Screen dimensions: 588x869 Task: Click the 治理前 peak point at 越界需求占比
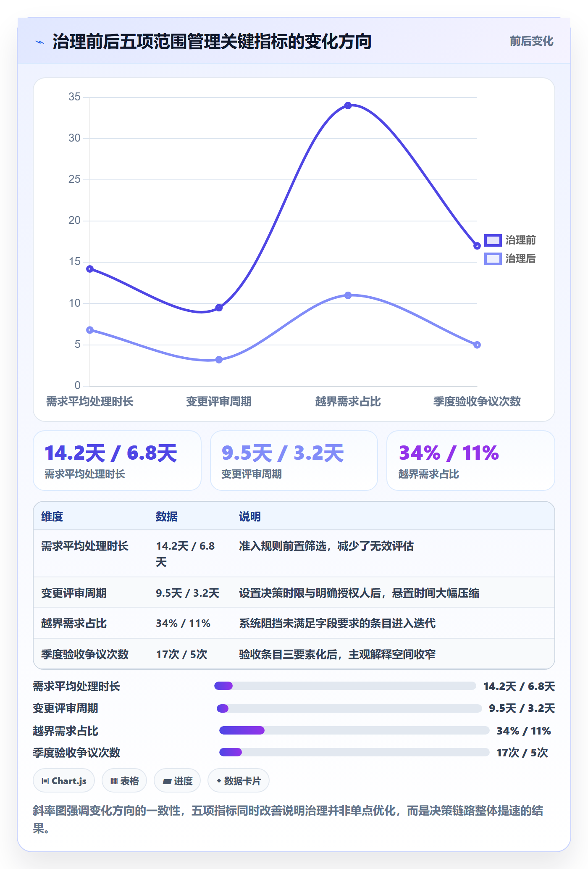(348, 105)
